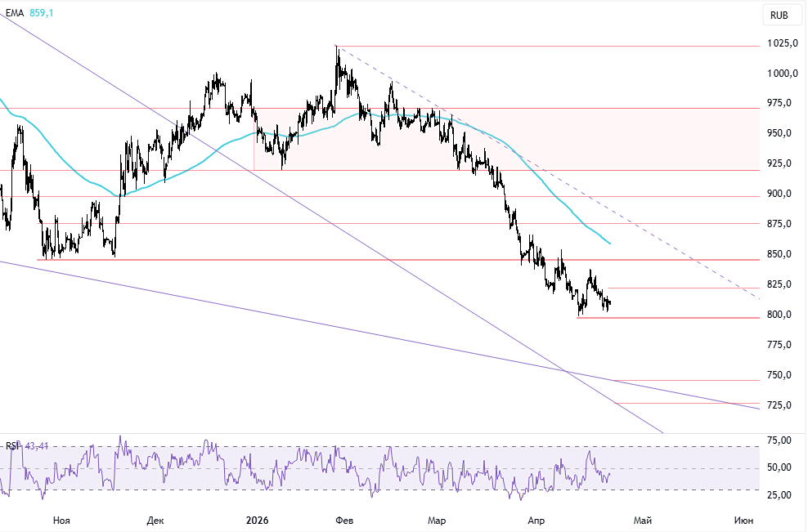Click the Фев label on time axis
Image resolution: width=808 pixels, height=532 pixels.
344,521
